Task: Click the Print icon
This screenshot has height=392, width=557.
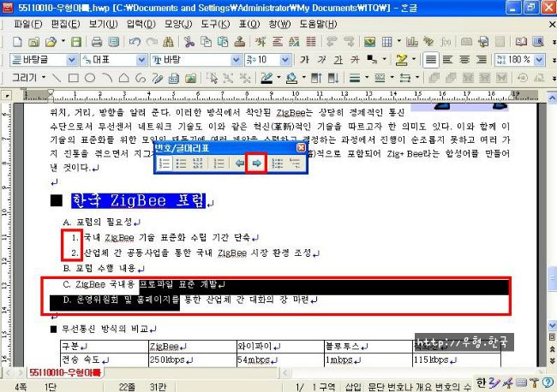Action: click(x=97, y=42)
